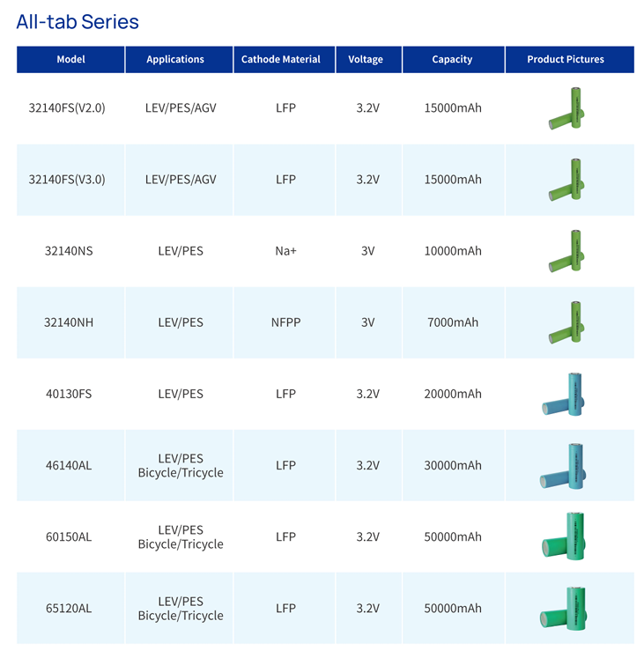Click the Model column header
The width and height of the screenshot is (644, 658).
click(x=70, y=60)
